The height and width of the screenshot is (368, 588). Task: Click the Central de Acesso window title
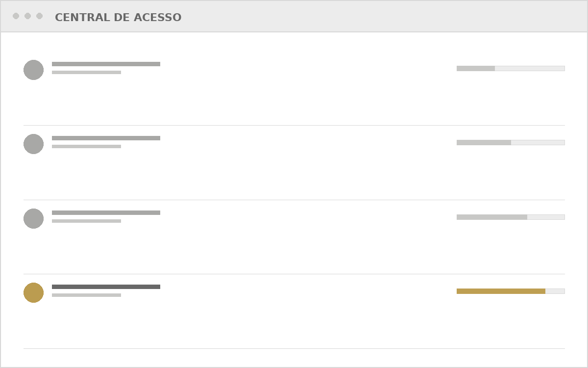118,18
